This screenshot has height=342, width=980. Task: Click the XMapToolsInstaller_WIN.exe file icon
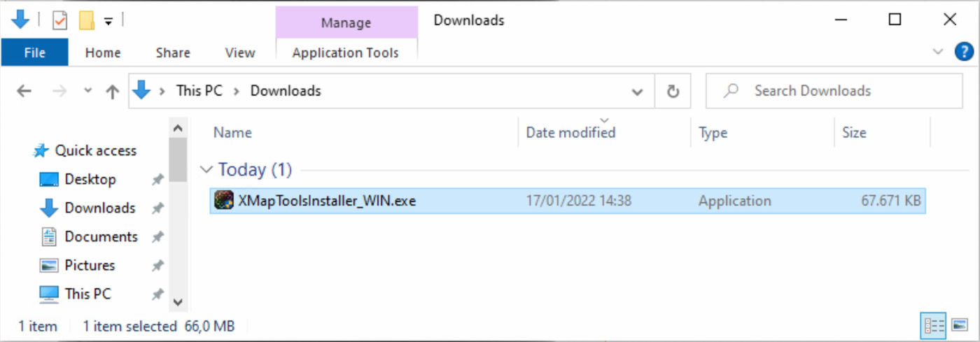(x=223, y=201)
